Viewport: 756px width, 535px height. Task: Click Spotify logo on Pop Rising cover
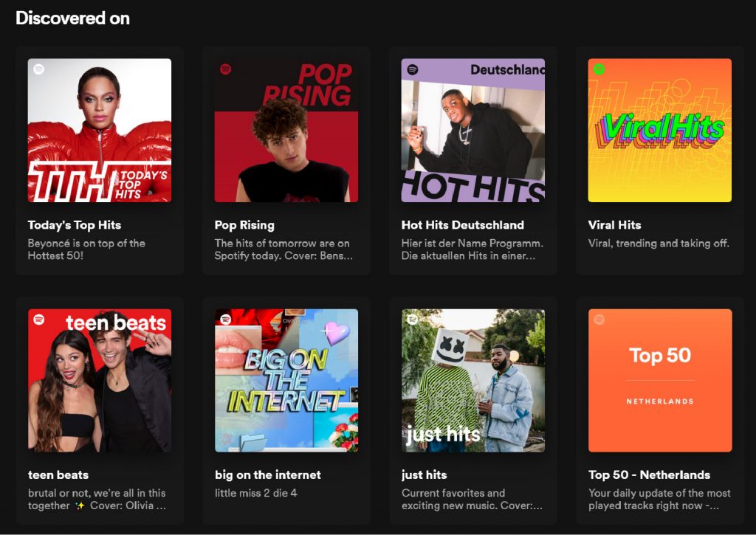coord(226,69)
